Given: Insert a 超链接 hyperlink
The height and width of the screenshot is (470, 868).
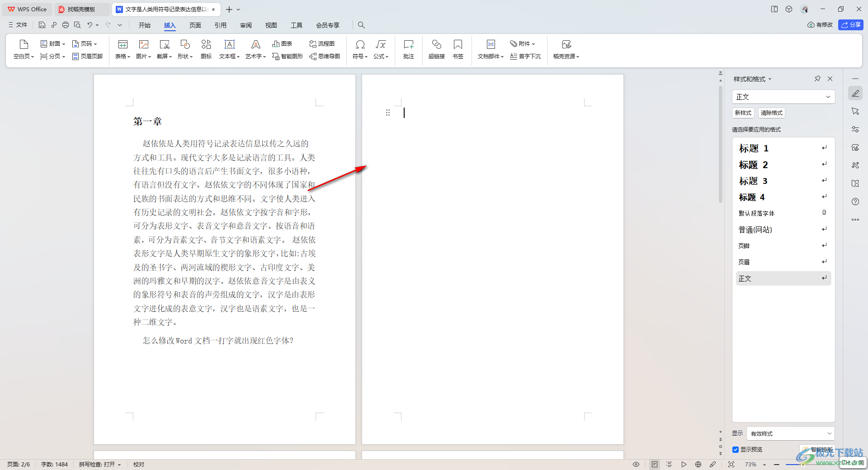Looking at the screenshot, I should [x=437, y=49].
